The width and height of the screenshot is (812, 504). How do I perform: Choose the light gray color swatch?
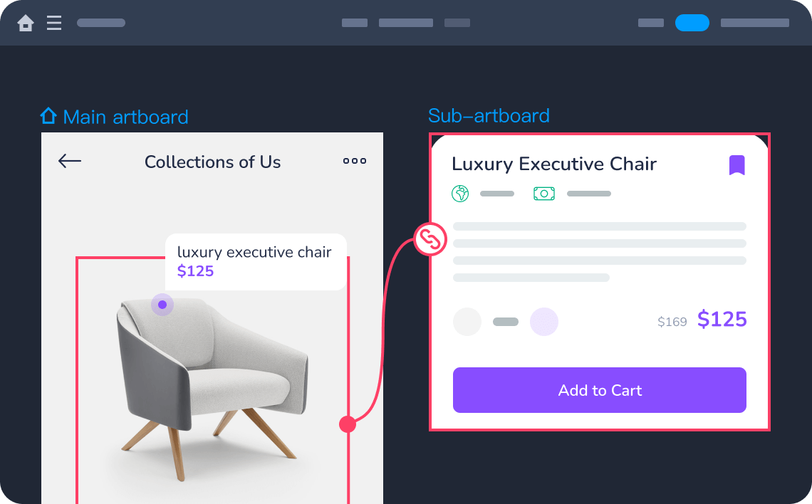467,322
